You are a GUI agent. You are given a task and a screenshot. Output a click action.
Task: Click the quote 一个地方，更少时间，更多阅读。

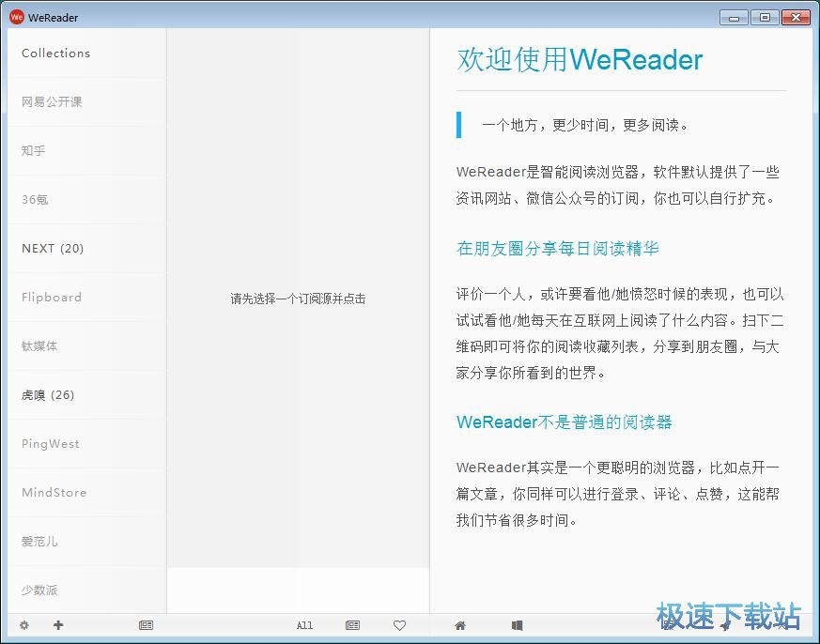585,125
